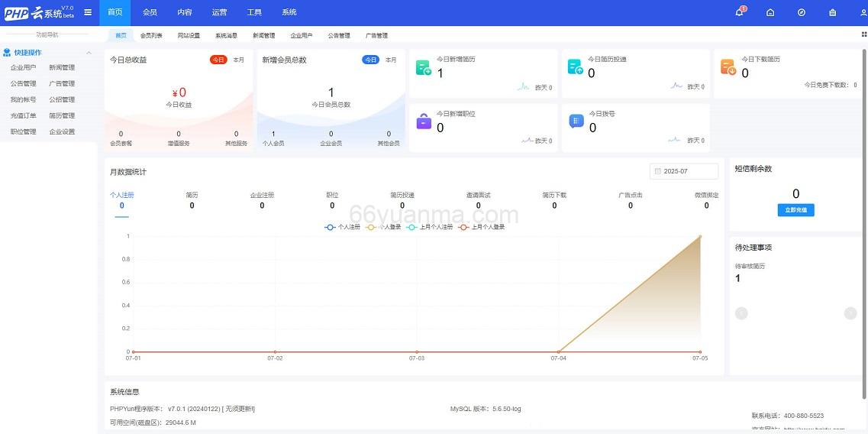Toggle the hamburger sidebar menu icon
The width and height of the screenshot is (868, 434).
(88, 12)
